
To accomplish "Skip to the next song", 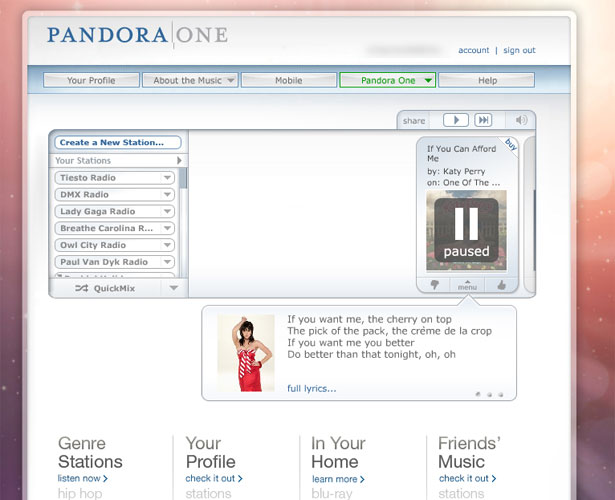I will [x=483, y=120].
